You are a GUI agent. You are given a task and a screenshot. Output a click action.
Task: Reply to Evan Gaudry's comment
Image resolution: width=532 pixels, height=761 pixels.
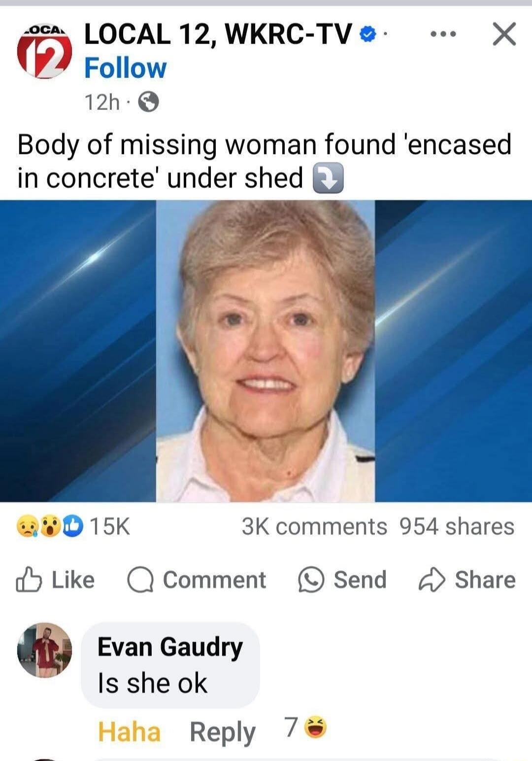(223, 731)
